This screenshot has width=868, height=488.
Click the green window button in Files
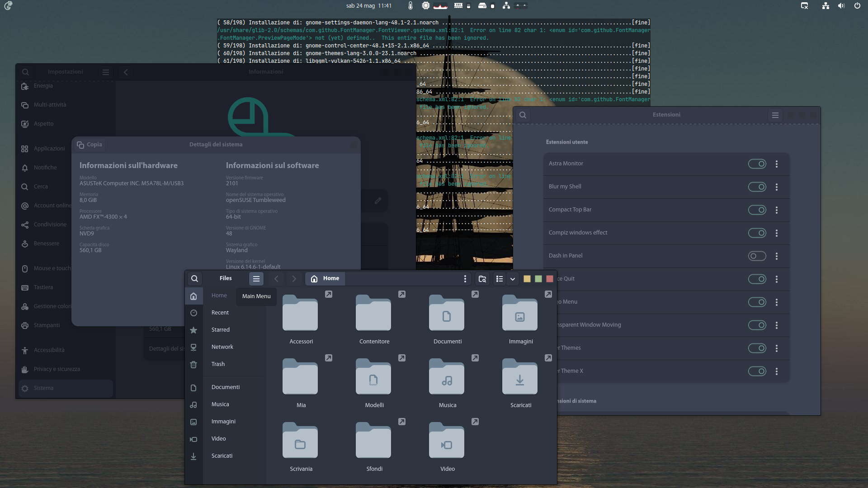click(x=538, y=279)
